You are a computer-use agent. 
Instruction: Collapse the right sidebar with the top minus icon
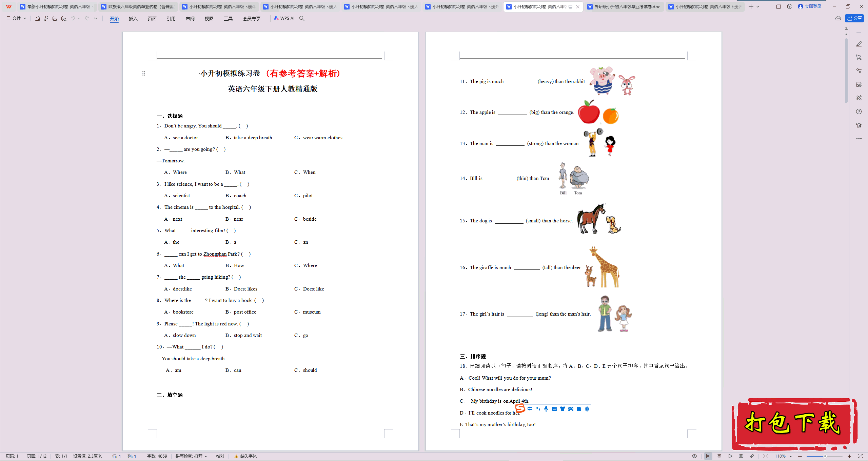[x=859, y=33]
